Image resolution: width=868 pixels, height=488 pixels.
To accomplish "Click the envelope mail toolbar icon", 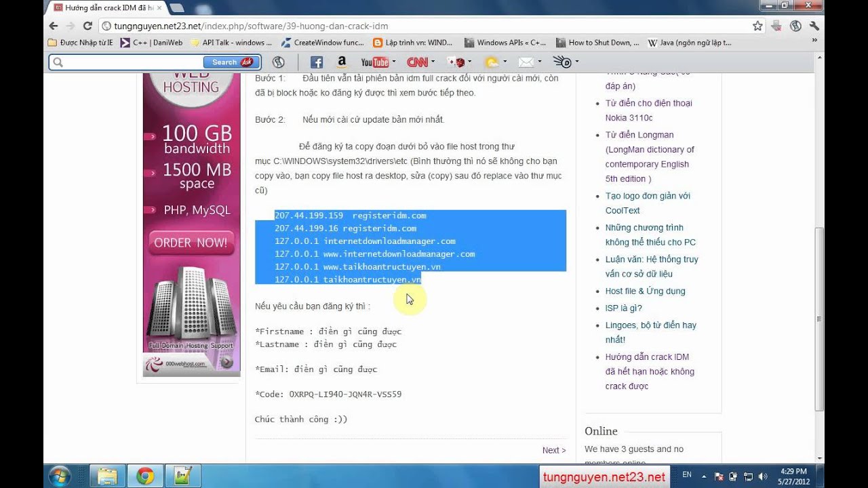I will tap(526, 62).
